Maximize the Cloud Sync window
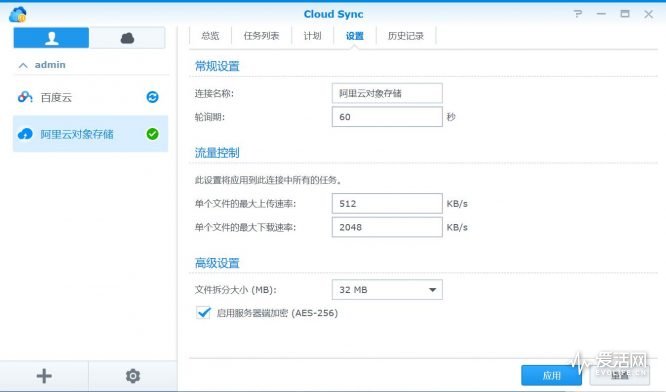The height and width of the screenshot is (392, 666). click(625, 14)
